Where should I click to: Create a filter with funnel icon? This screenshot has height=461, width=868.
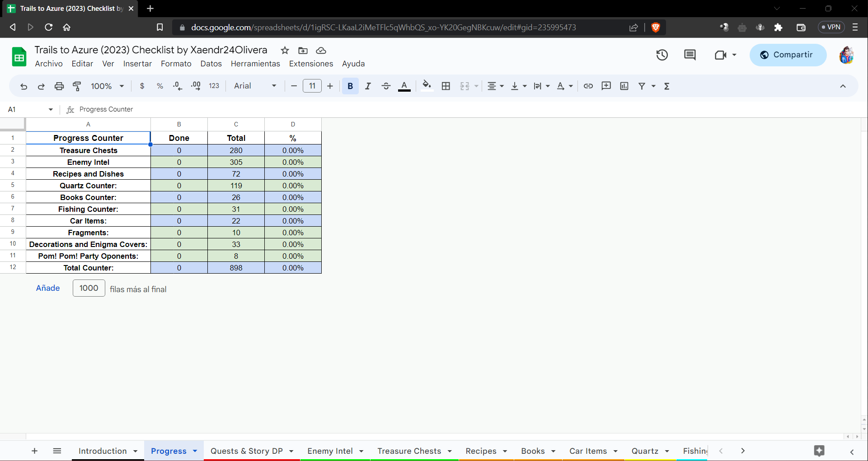click(x=642, y=86)
